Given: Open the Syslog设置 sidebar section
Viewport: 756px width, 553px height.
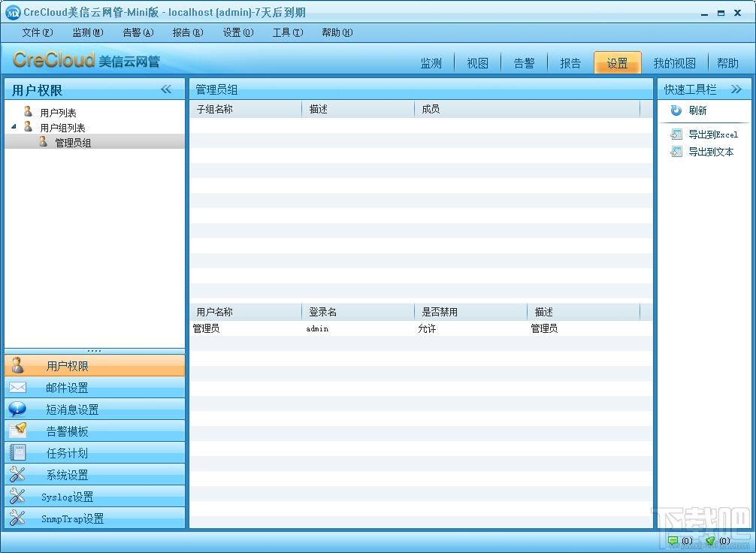Looking at the screenshot, I should (95, 496).
